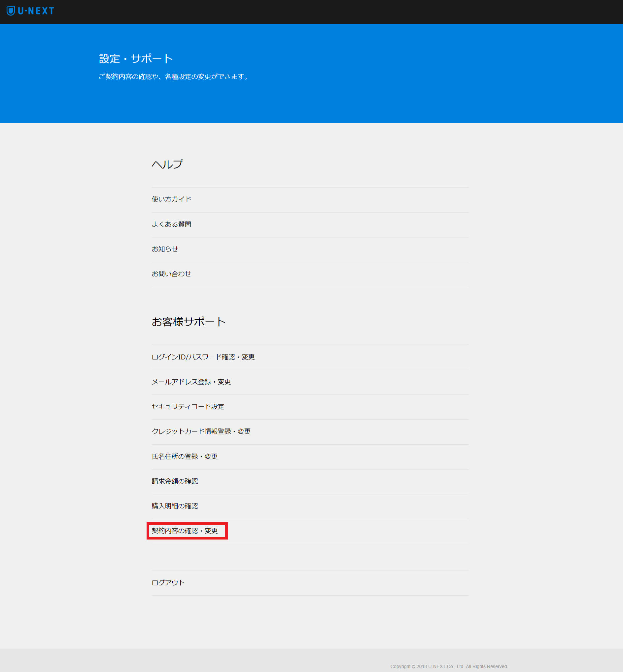Open セキュリティコード設定 settings
This screenshot has height=672, width=623.
tap(188, 406)
